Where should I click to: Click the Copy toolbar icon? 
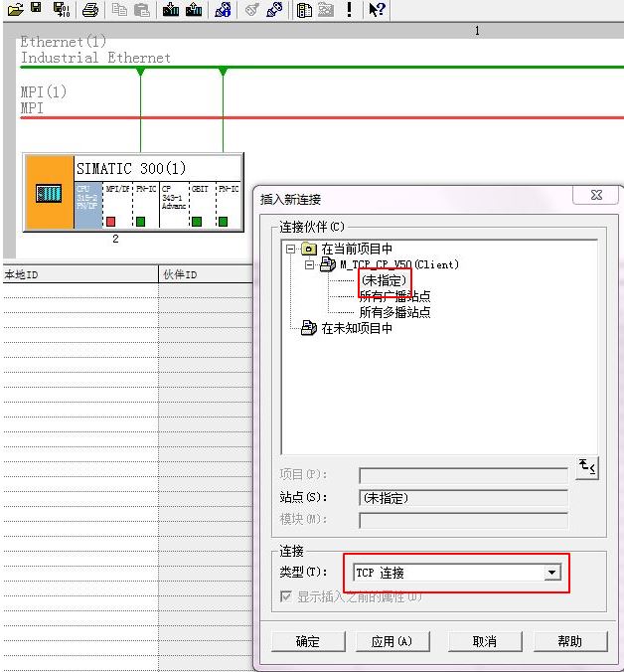tap(119, 9)
